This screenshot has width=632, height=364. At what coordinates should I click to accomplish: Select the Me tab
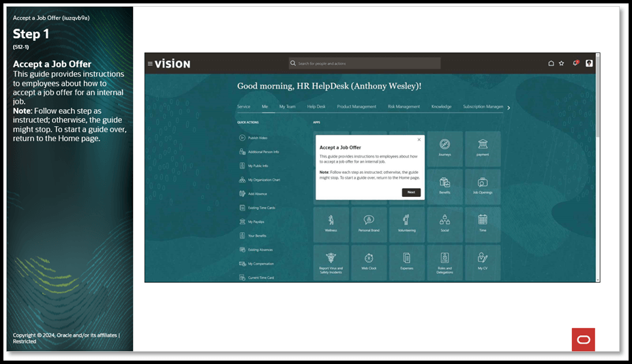click(x=265, y=107)
